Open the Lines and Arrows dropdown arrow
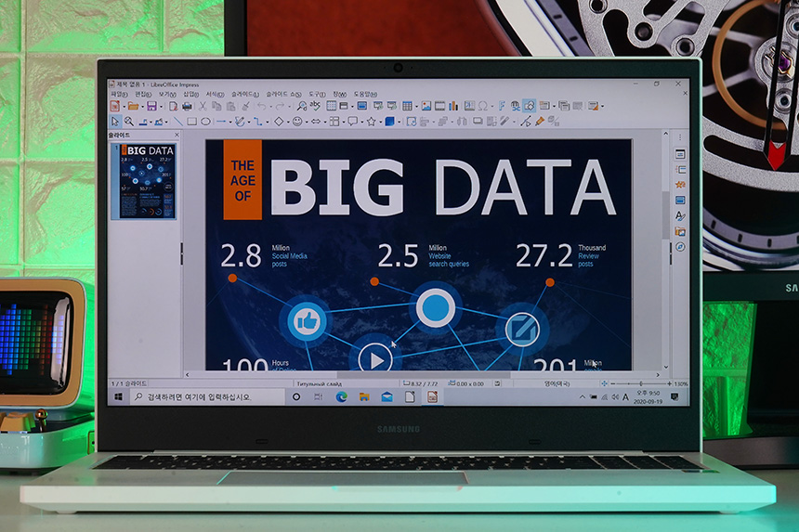The image size is (799, 532). pos(230,122)
